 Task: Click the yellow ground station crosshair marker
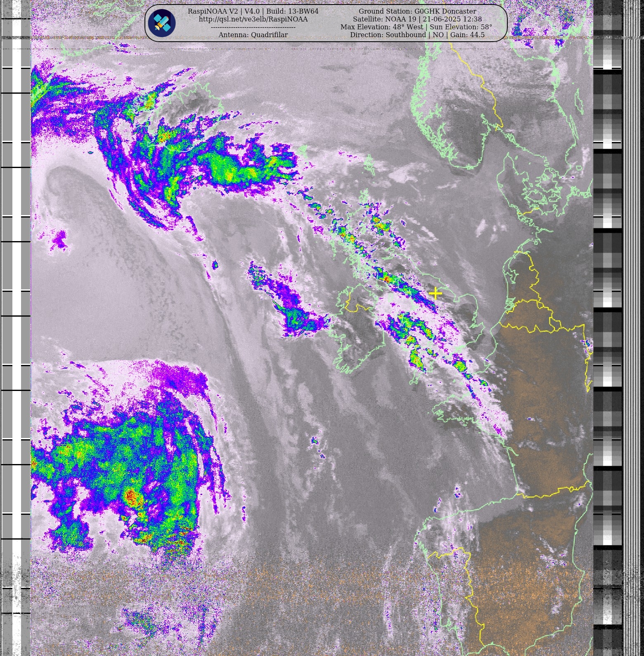436,294
